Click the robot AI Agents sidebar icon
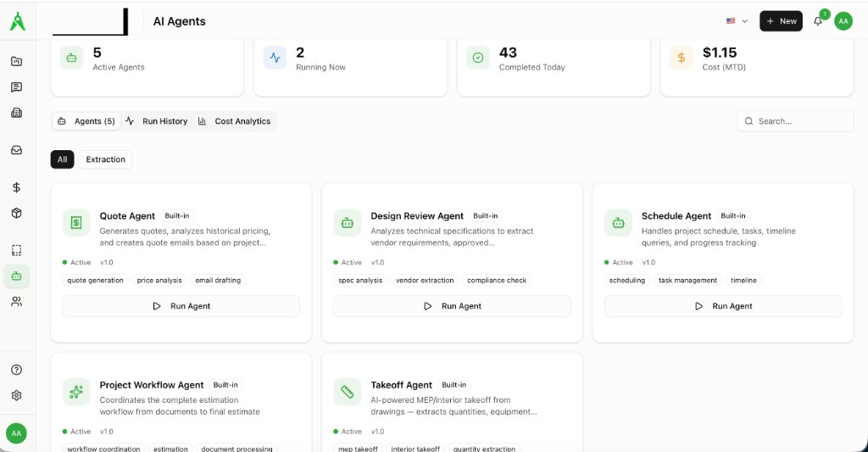 16,276
